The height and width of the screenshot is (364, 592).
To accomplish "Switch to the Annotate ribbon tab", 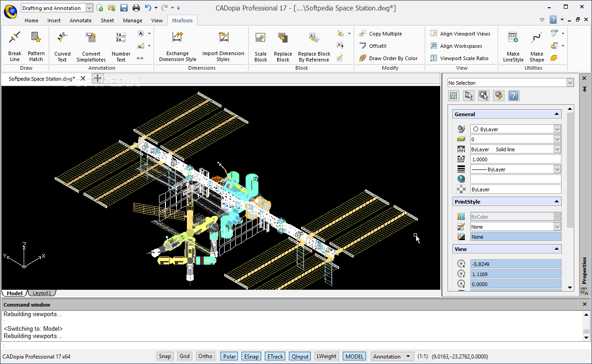I will 81,21.
